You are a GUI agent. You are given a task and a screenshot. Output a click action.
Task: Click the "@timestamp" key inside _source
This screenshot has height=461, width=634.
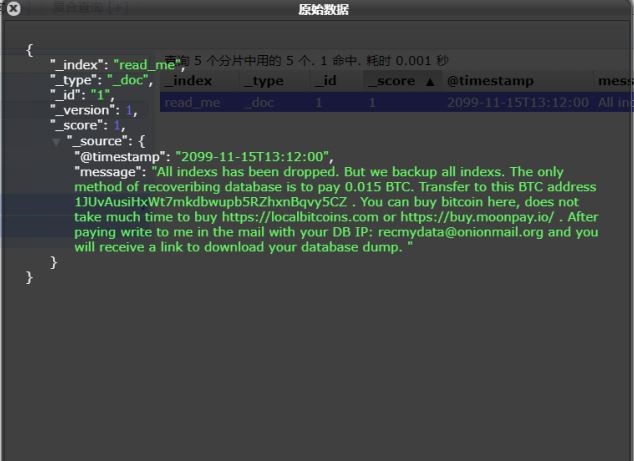coord(121,157)
